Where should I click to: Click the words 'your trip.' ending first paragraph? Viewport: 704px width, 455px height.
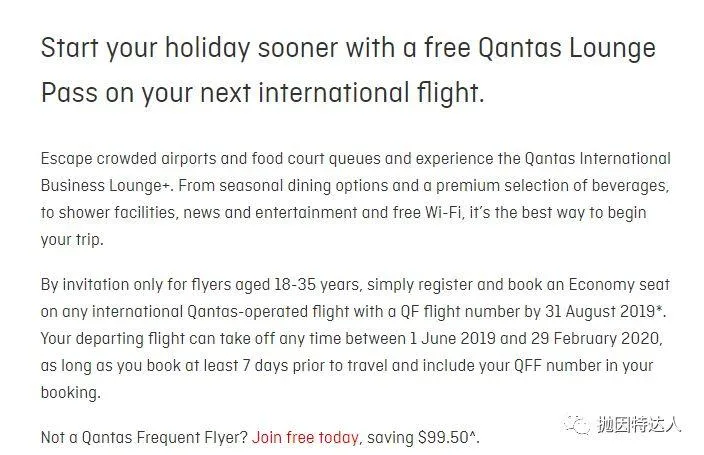click(72, 239)
